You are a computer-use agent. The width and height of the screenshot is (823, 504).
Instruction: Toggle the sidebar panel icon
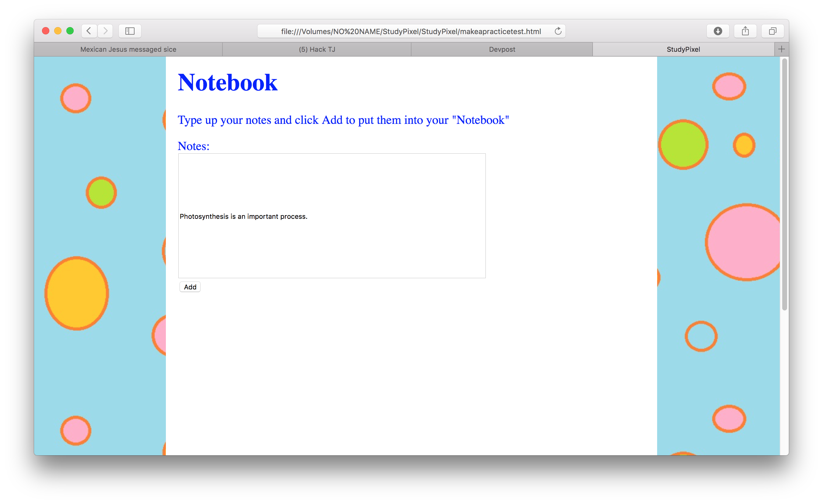point(130,31)
